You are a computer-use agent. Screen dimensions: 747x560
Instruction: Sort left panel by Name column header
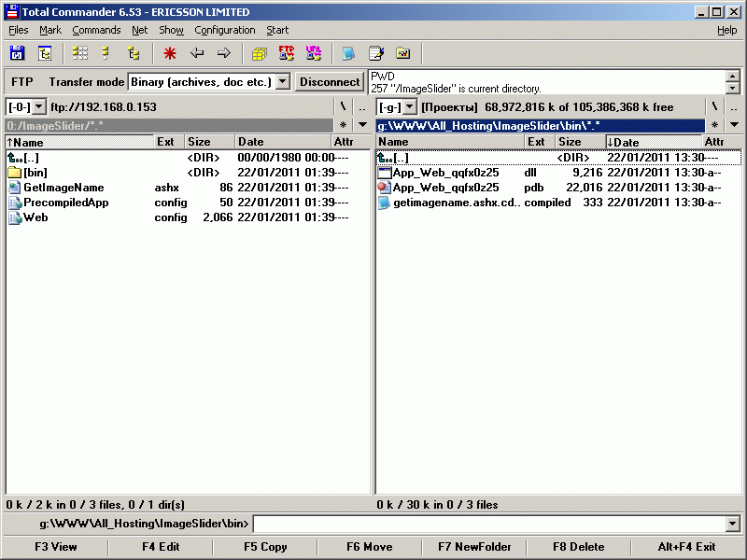[79, 142]
